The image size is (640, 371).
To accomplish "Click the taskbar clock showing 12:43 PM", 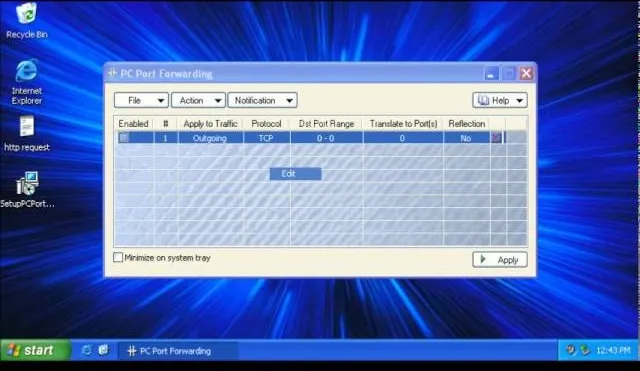I will pyautogui.click(x=613, y=350).
